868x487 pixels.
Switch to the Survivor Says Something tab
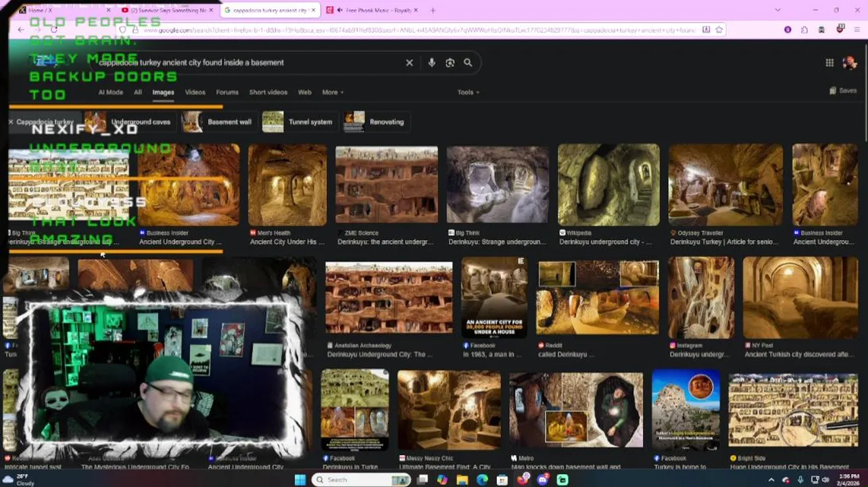point(166,10)
